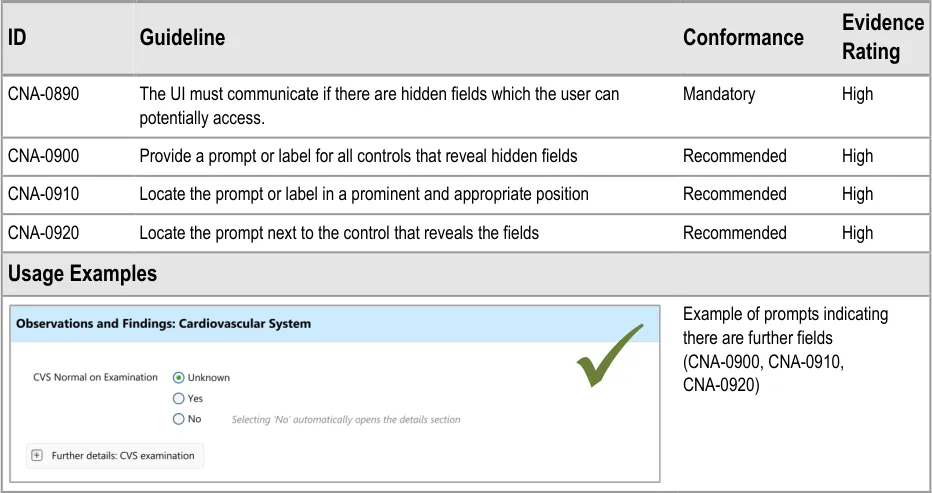Screen dimensions: 932x493
Task: Click the Mandatory conformance cell
Action: pyautogui.click(x=719, y=94)
